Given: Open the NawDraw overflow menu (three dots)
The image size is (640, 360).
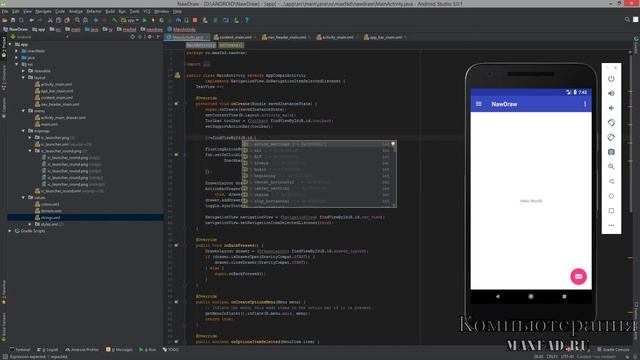Looking at the screenshot, I should (x=585, y=104).
